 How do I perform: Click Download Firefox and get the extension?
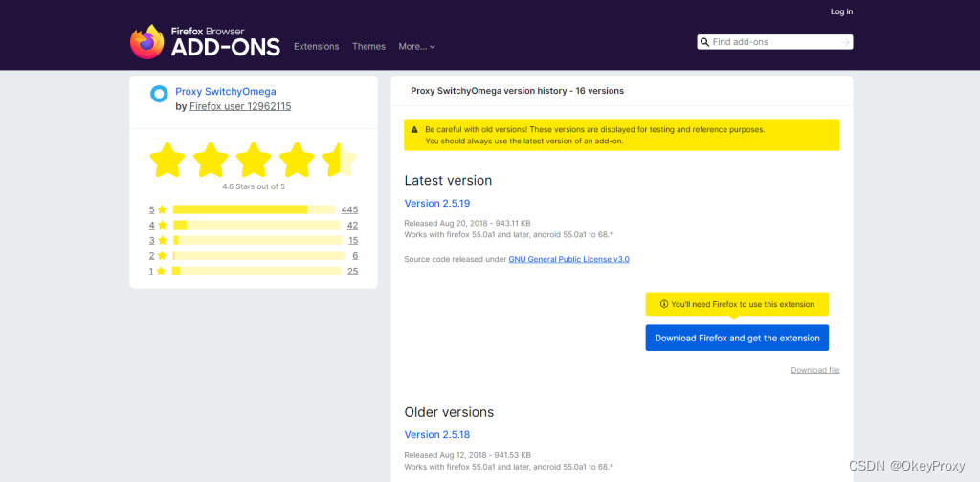click(x=737, y=338)
